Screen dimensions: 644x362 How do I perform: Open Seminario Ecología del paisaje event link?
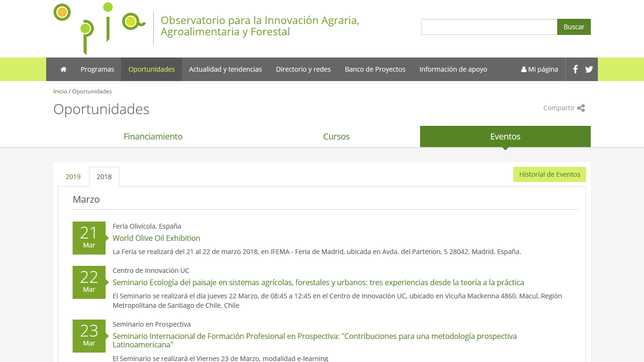point(318,282)
